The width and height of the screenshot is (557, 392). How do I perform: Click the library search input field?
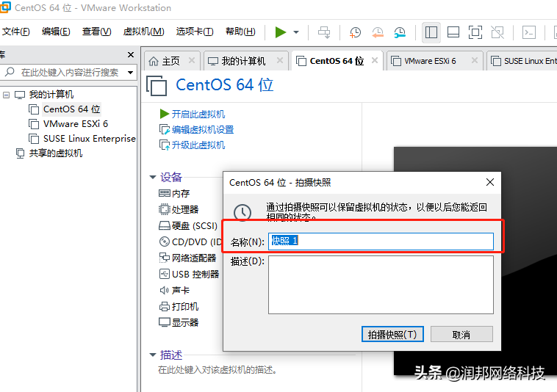(x=69, y=73)
